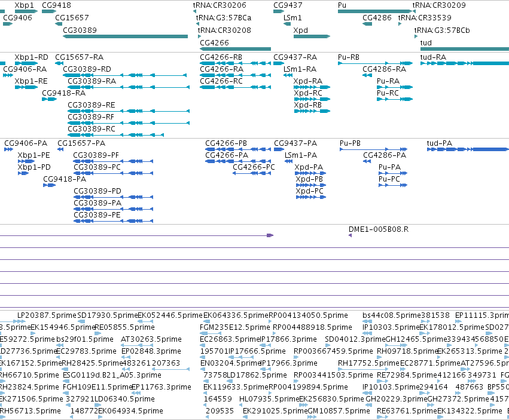509x420 pixels.
Task: Select the tRNA:CR30206 gene label
Action: pos(220,5)
